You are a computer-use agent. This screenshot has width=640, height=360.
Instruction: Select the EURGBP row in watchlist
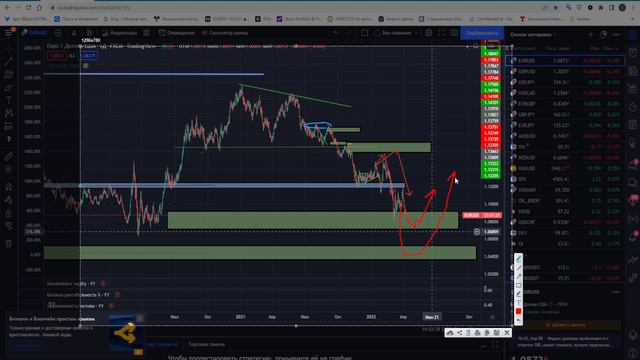(565, 104)
